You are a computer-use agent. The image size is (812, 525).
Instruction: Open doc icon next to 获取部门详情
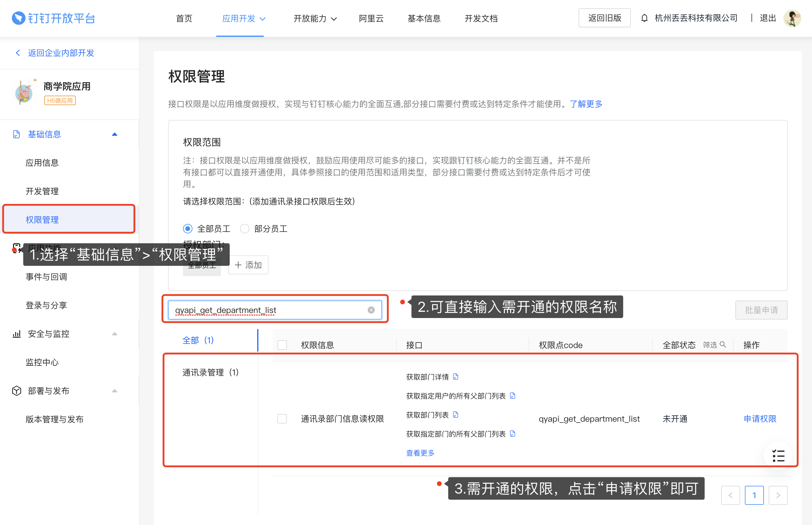pyautogui.click(x=455, y=377)
